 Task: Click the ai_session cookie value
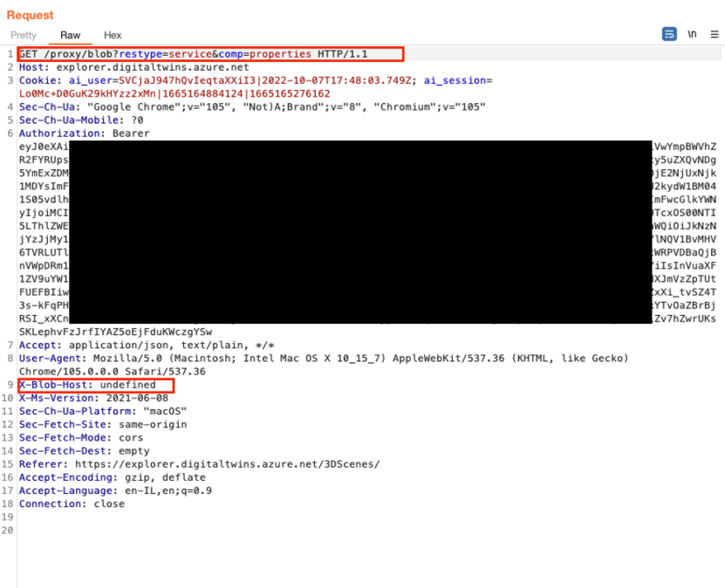[x=174, y=94]
